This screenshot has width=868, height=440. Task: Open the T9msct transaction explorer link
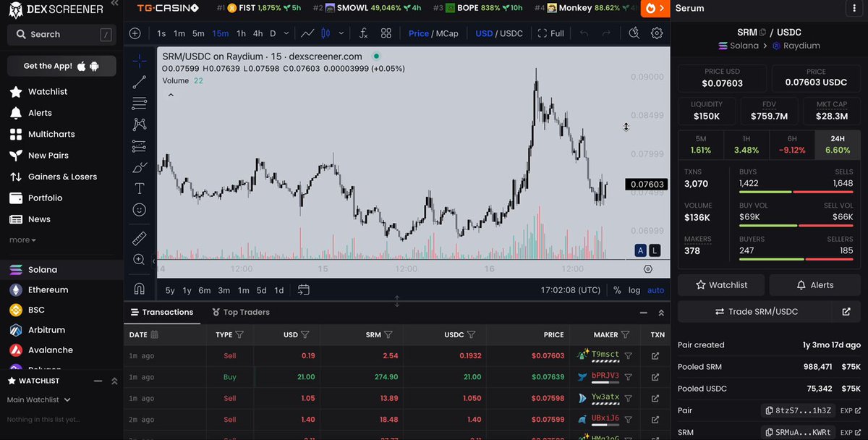655,355
